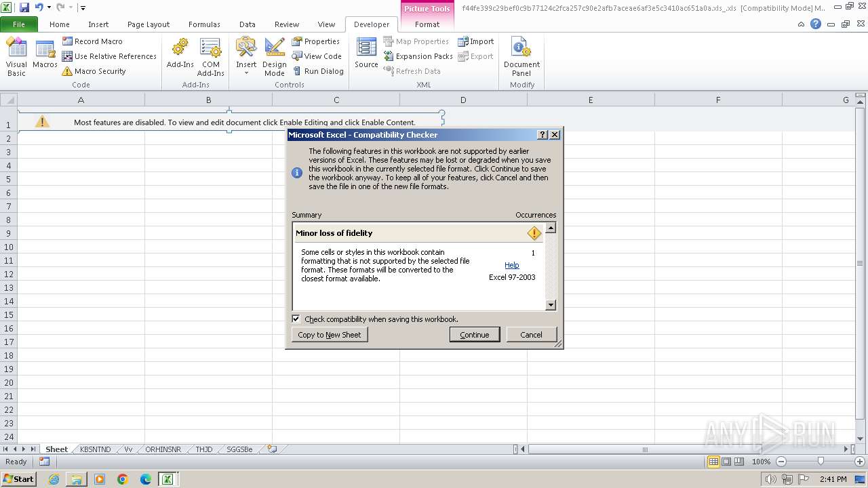Open Excel Help question mark icon
Image resolution: width=868 pixels, height=488 pixels.
click(816, 24)
